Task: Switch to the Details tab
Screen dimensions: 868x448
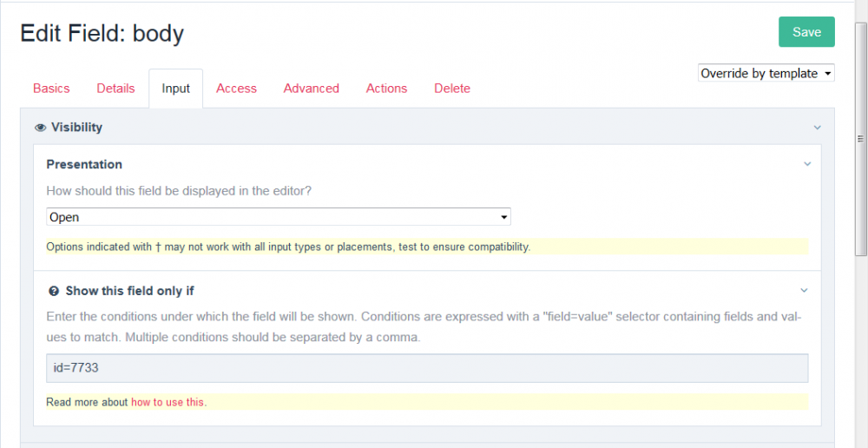Action: tap(115, 89)
